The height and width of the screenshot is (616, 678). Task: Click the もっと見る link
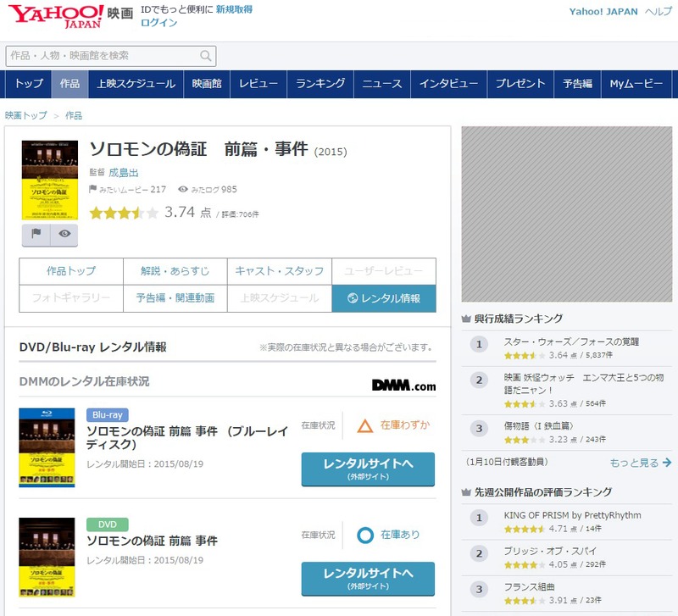tap(634, 463)
